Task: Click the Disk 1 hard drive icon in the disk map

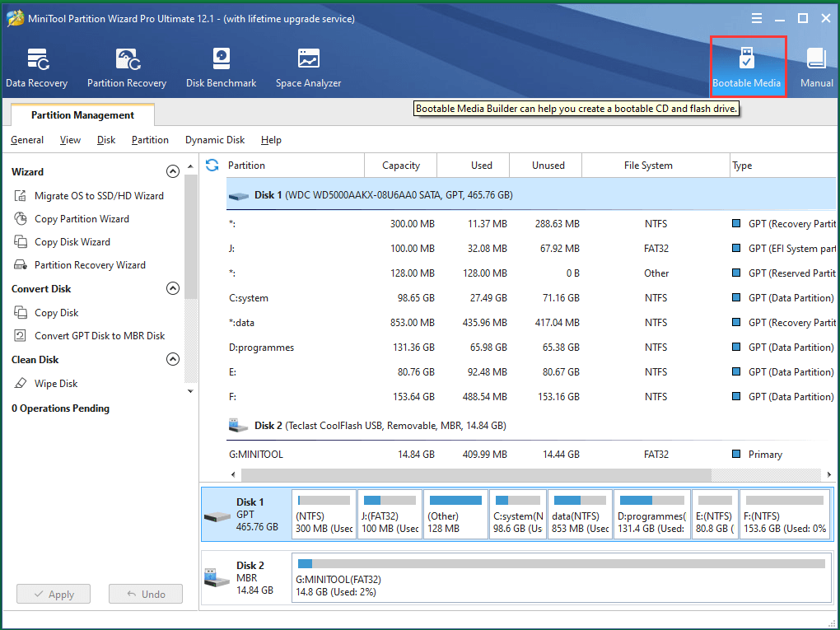Action: [217, 516]
